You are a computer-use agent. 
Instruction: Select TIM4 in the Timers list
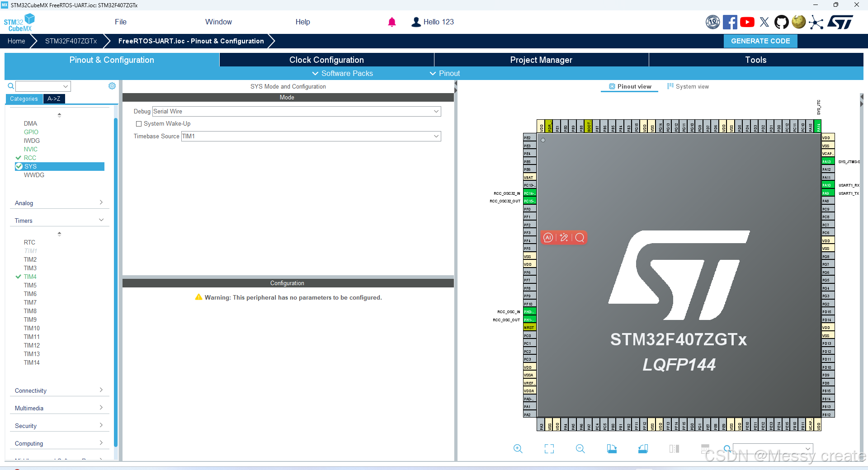[x=30, y=277]
